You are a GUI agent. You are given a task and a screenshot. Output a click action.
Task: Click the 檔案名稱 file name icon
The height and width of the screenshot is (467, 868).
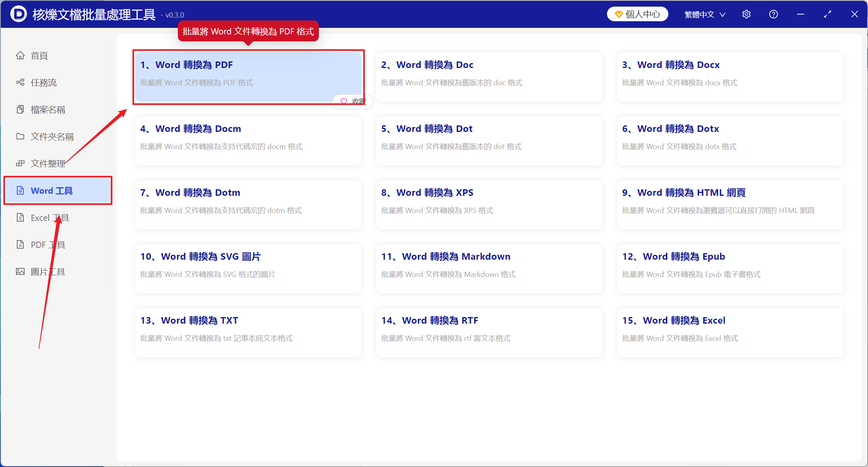tap(20, 109)
